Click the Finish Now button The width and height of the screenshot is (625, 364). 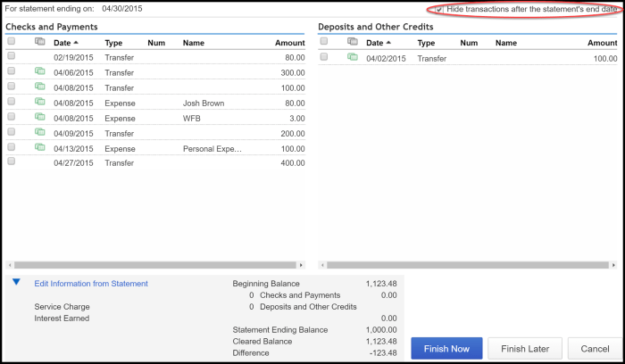click(446, 348)
